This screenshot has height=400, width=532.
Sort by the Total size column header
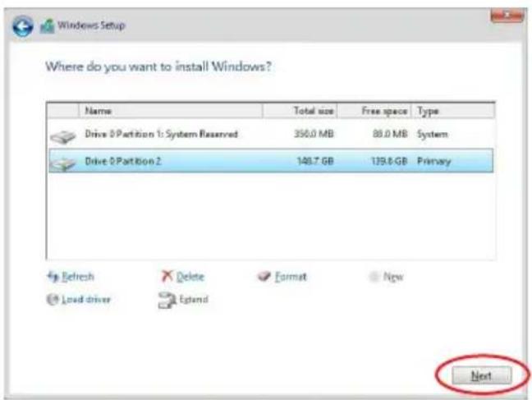pos(300,111)
